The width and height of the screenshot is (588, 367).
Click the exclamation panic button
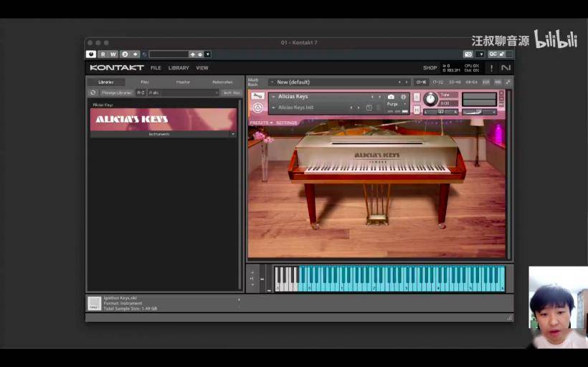(491, 68)
